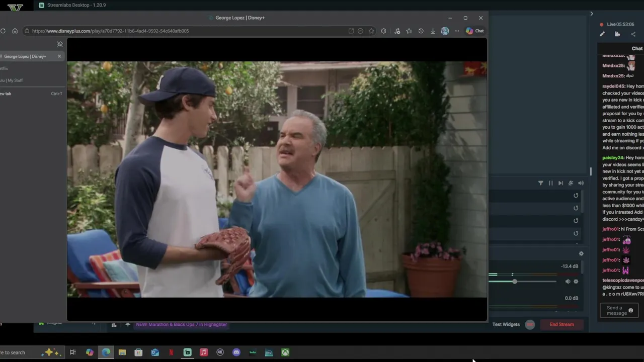Open browser downloads icon

[433, 31]
